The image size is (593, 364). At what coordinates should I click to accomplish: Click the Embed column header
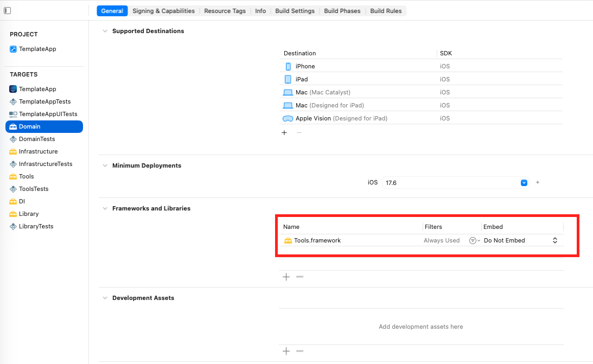click(493, 227)
